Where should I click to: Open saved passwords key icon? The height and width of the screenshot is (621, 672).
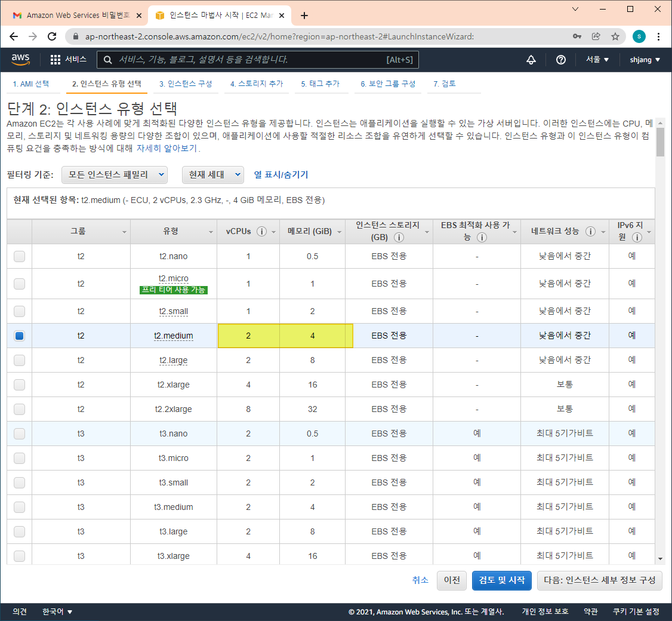tap(577, 36)
